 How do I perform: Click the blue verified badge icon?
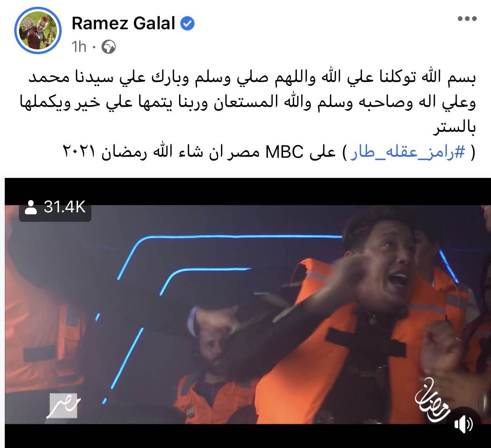187,24
